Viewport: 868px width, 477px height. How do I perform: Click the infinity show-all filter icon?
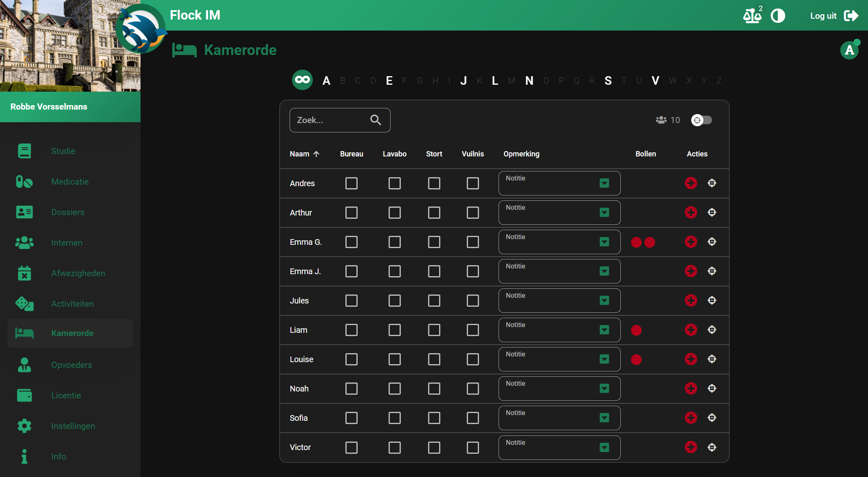[x=302, y=80]
